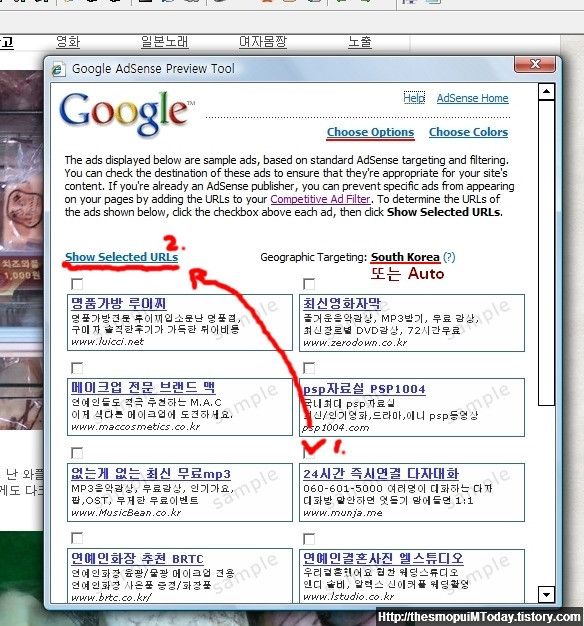Tick the checkbox above the munja.me ad
The image size is (584, 626).
[309, 451]
